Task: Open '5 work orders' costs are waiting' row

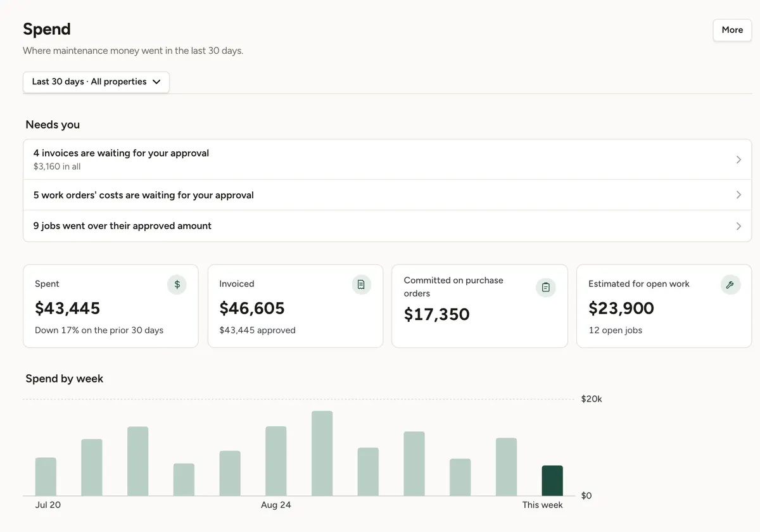Action: 387,195
